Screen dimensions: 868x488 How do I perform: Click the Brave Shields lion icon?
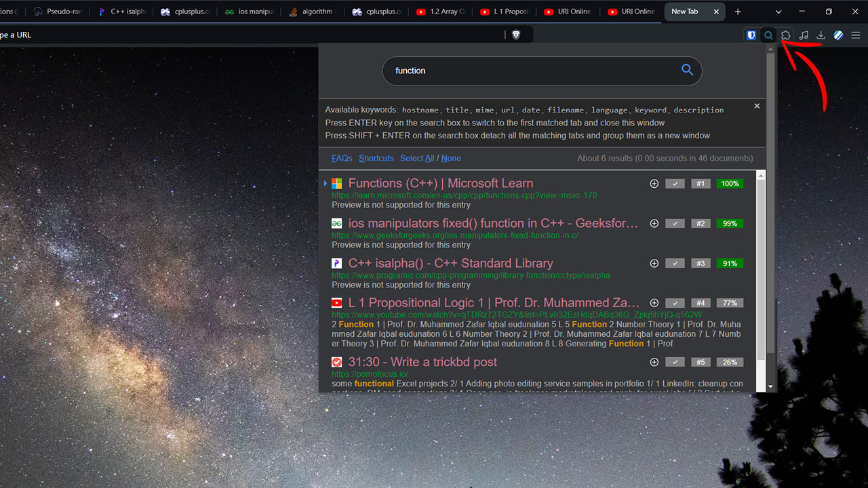[515, 35]
